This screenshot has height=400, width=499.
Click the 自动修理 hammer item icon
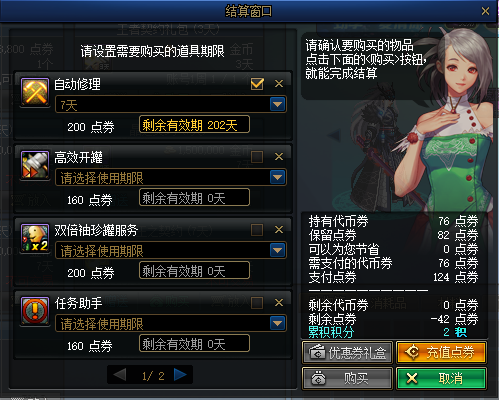point(35,92)
